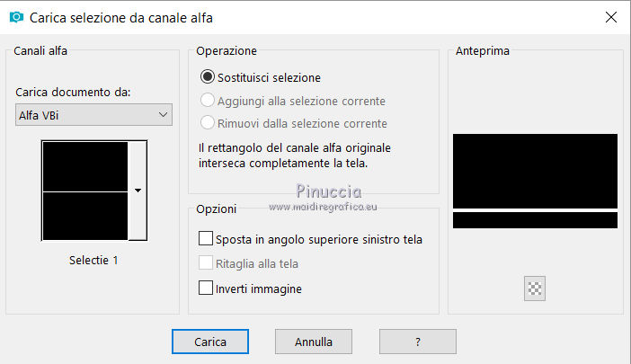631x364 pixels.
Task: Close the Carica selezione dialog
Action: click(610, 16)
